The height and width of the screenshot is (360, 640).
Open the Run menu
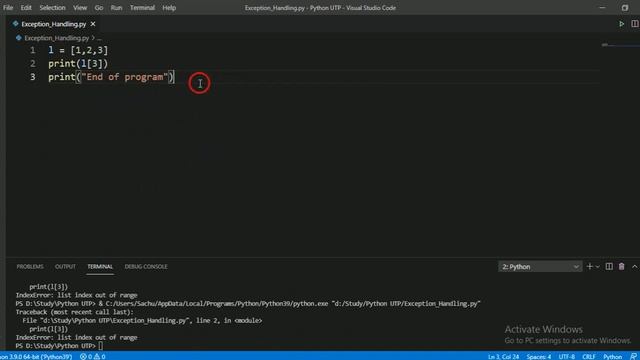click(x=116, y=8)
